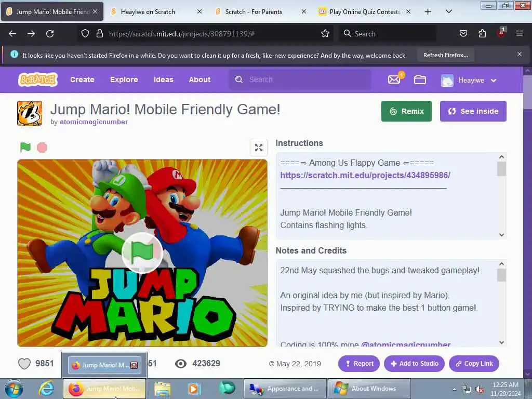532x399 pixels.
Task: Open the media player taskbar icon
Action: click(194, 389)
